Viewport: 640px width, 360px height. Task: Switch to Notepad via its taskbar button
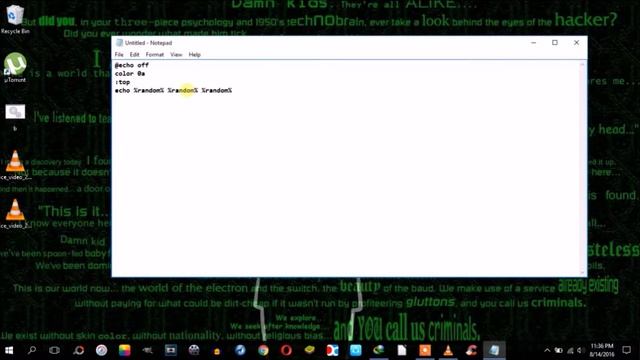494,350
